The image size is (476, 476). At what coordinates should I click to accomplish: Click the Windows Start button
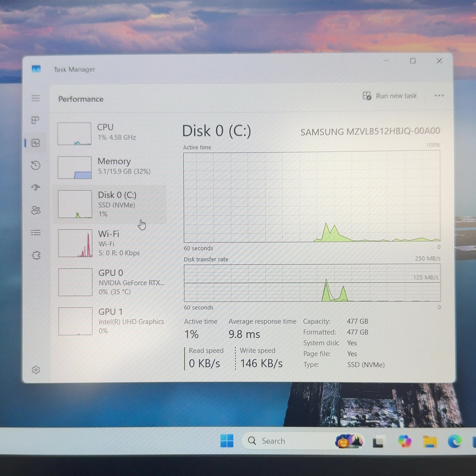pos(227,441)
